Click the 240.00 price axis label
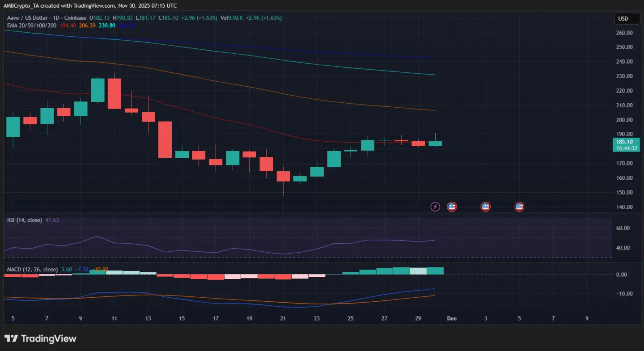Screen dimensions: 644x351 tap(623, 62)
